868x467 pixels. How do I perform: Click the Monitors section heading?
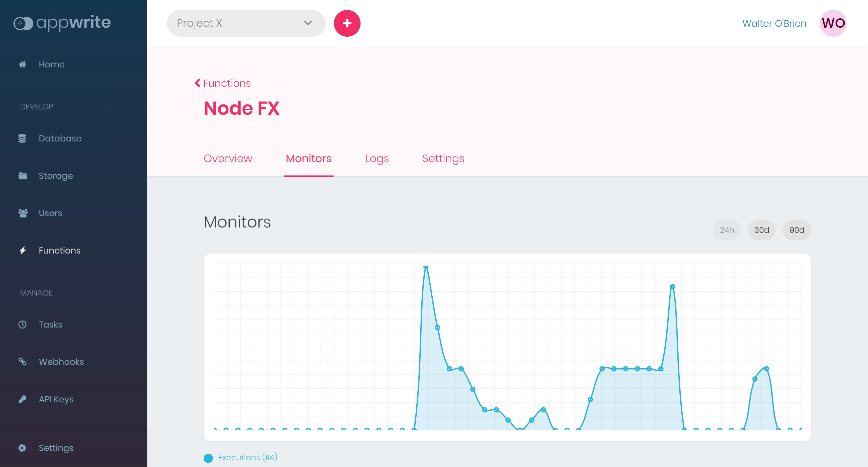(237, 222)
